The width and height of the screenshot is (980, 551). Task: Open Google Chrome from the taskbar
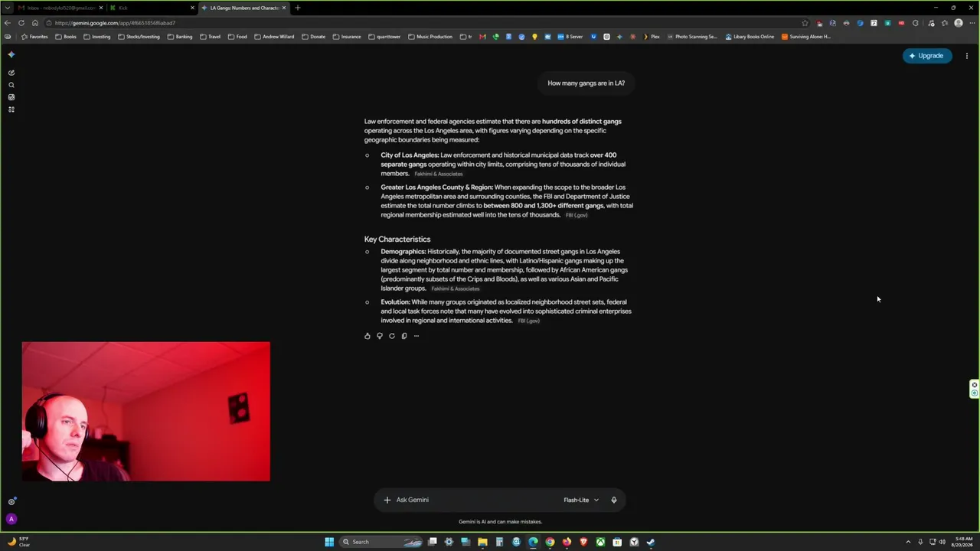(550, 542)
